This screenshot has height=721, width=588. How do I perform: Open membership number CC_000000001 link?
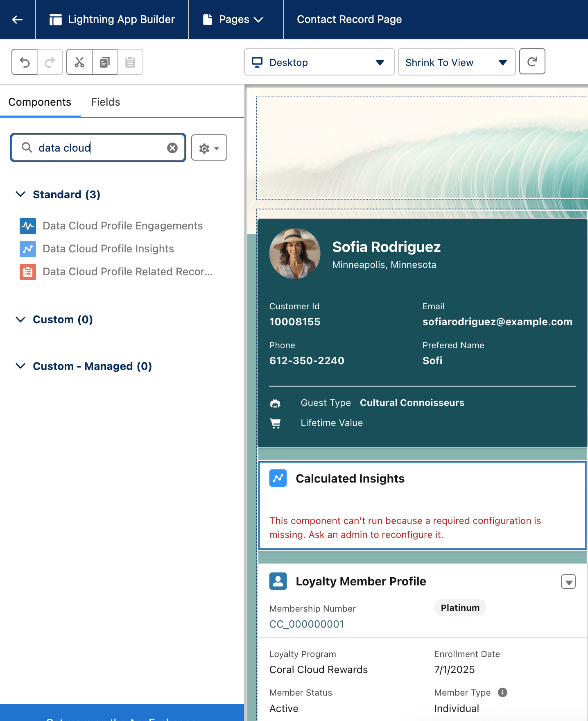coord(307,624)
